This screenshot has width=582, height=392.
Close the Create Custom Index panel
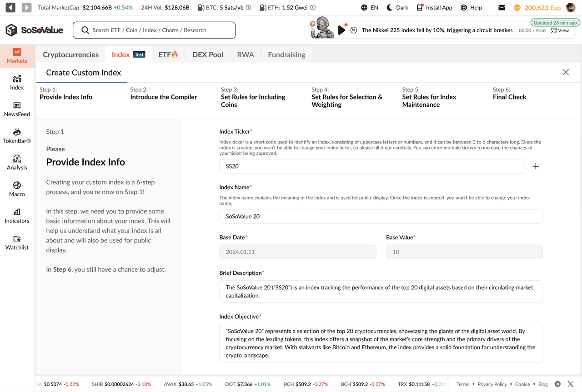[566, 72]
